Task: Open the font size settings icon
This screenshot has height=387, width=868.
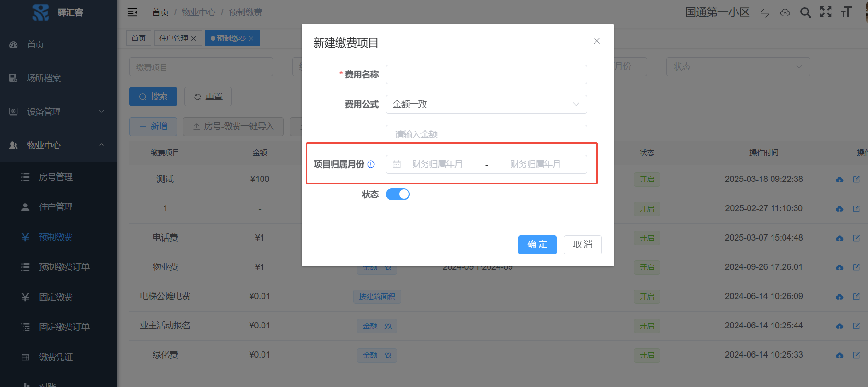Action: click(846, 12)
